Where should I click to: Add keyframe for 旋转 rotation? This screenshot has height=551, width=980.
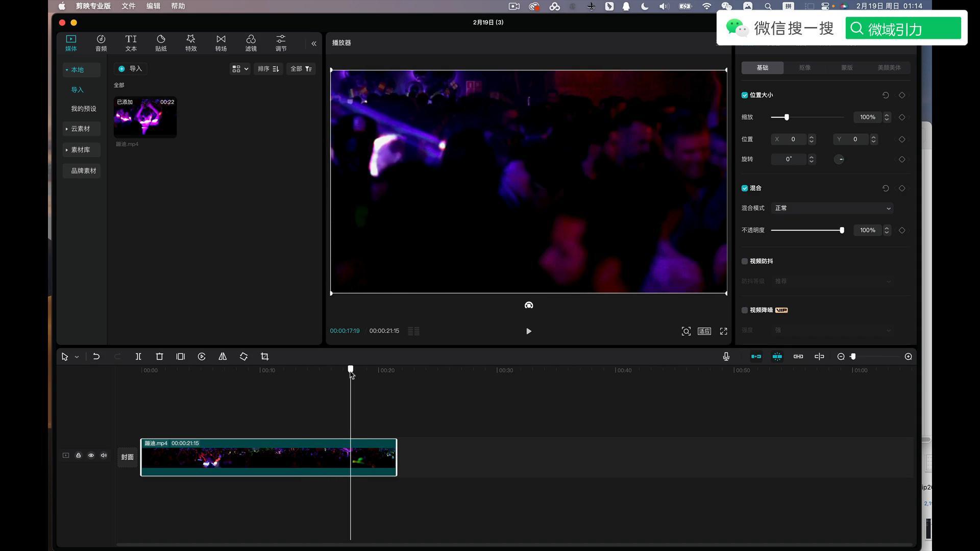tap(902, 159)
